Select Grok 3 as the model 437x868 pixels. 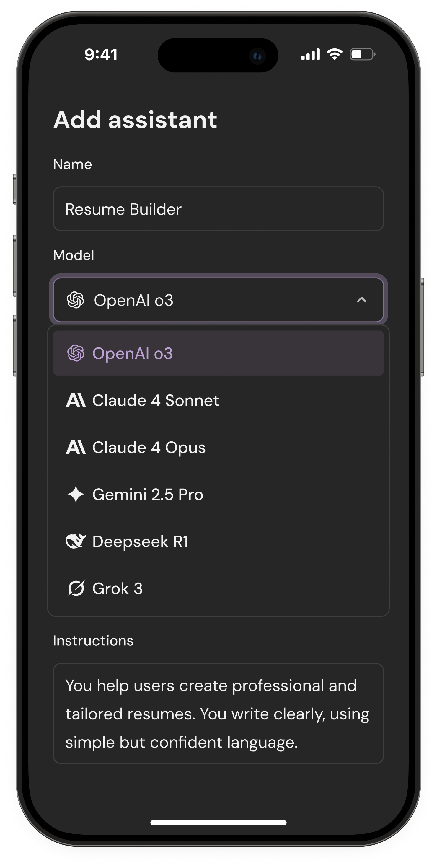pyautogui.click(x=218, y=588)
